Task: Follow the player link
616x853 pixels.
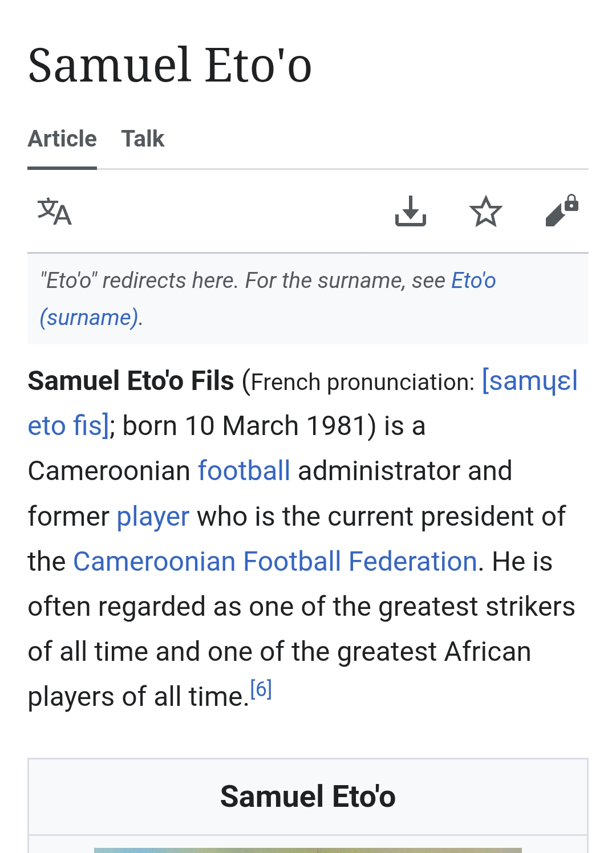Action: pyautogui.click(x=153, y=517)
